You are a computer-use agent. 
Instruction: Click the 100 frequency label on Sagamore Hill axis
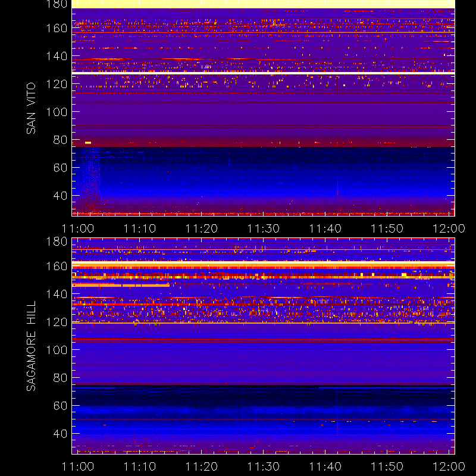point(57,350)
